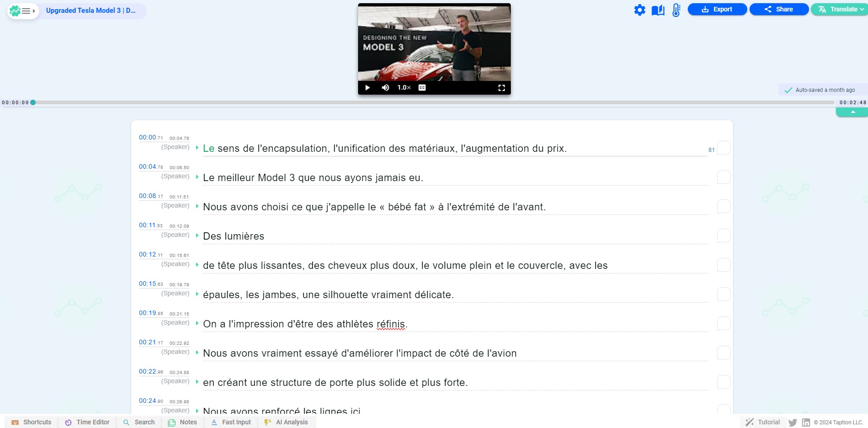
Task: Check the box for 'Des lumières' line
Action: pyautogui.click(x=723, y=235)
